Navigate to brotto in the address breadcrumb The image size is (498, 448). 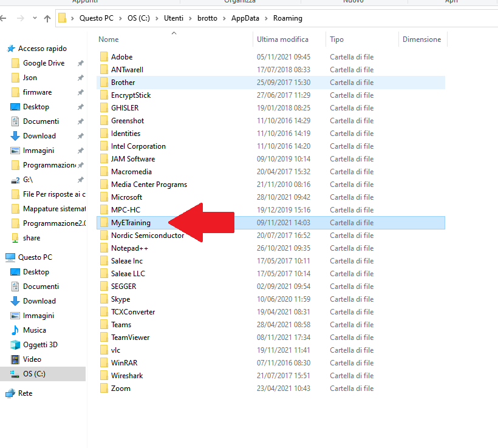pyautogui.click(x=208, y=18)
